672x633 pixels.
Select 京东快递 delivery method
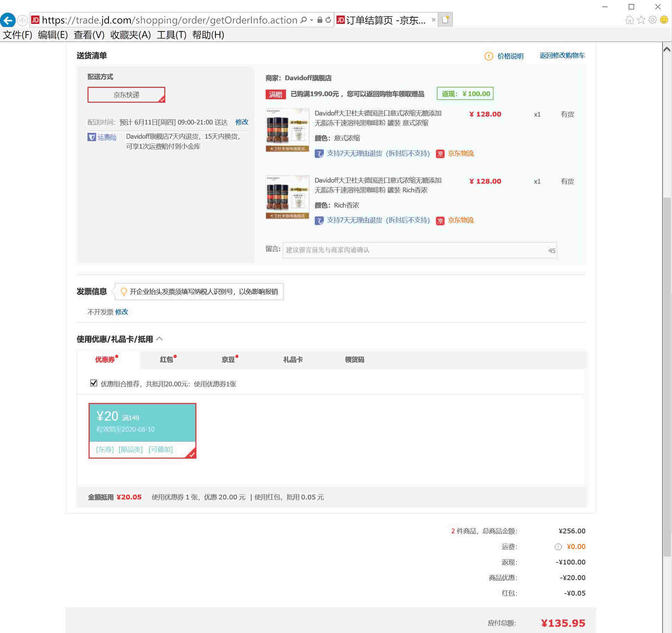(126, 95)
